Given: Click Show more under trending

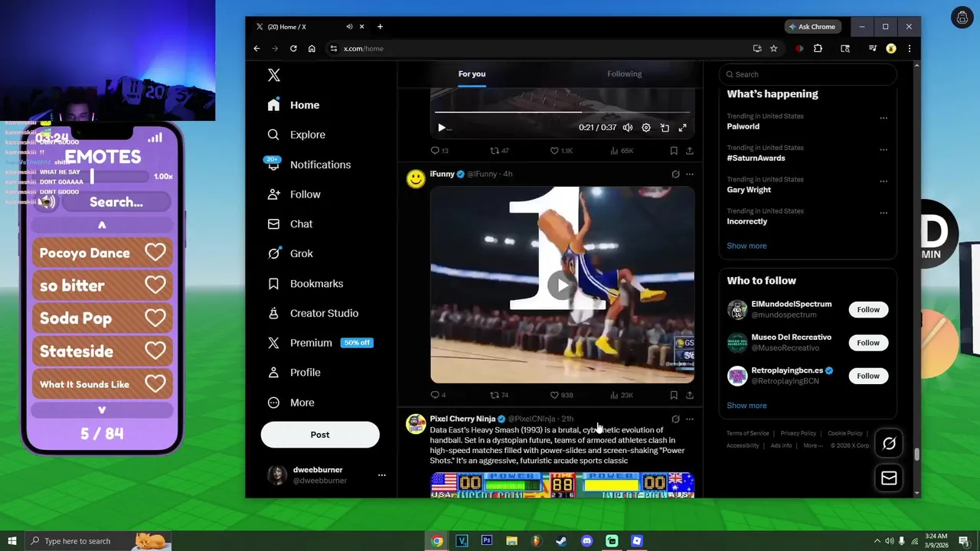Looking at the screenshot, I should tap(746, 246).
